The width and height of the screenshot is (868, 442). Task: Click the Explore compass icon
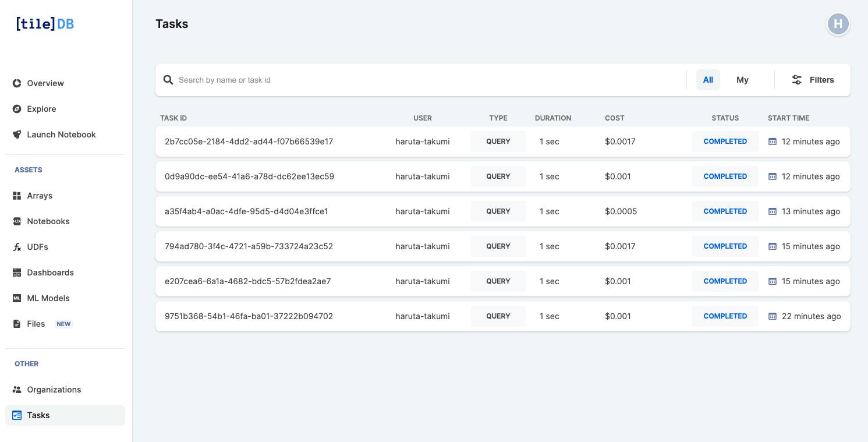pos(17,109)
